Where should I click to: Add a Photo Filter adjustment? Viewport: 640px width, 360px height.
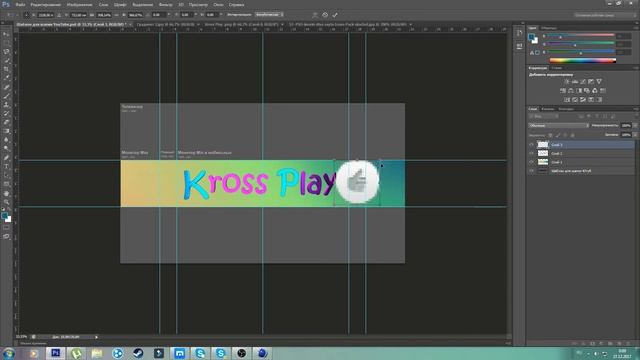pos(587,91)
